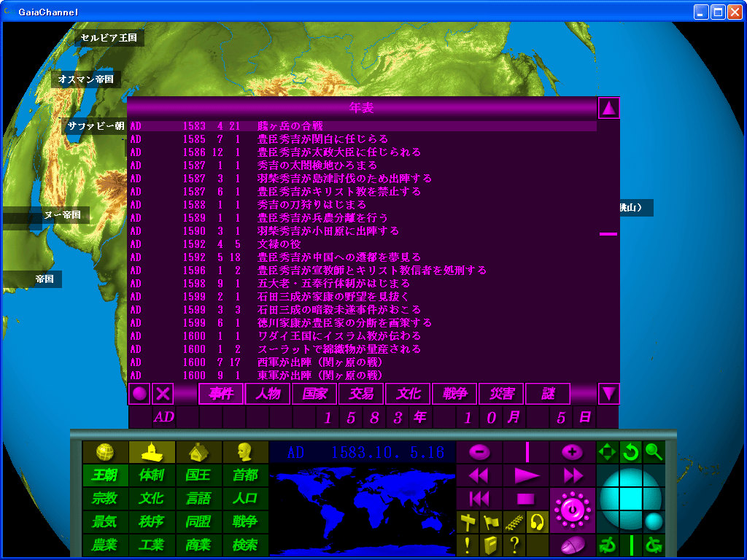Switch to the 災害 chronology tab
This screenshot has width=747, height=560.
coord(501,394)
